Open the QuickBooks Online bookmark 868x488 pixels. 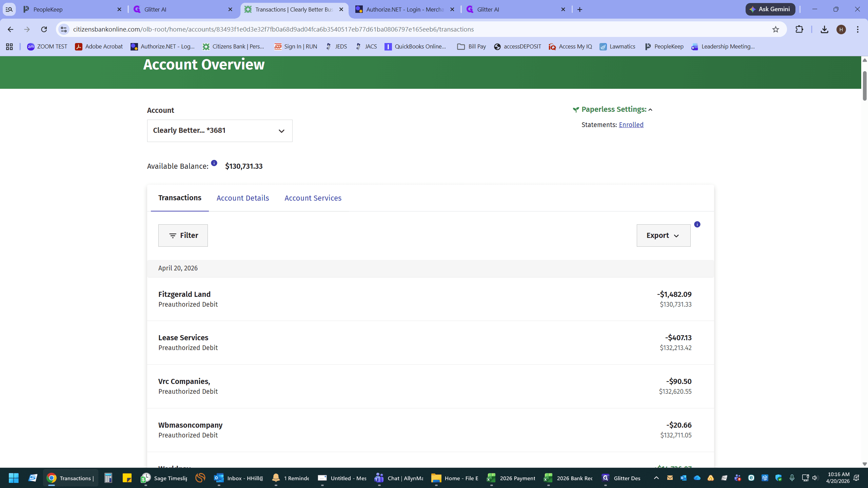[415, 47]
